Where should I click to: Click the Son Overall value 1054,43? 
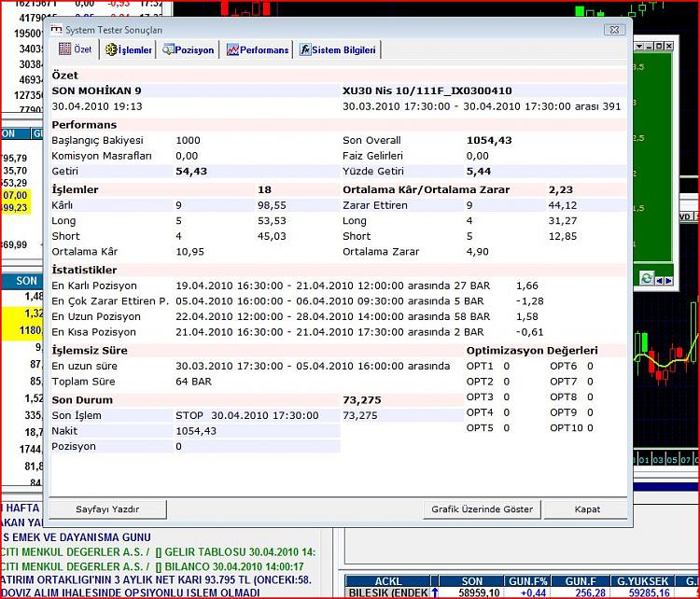489,140
